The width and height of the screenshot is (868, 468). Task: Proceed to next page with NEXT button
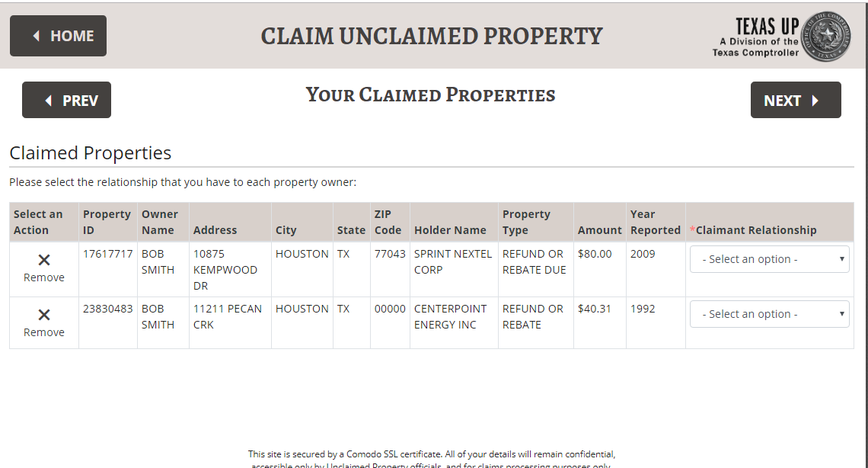click(795, 99)
